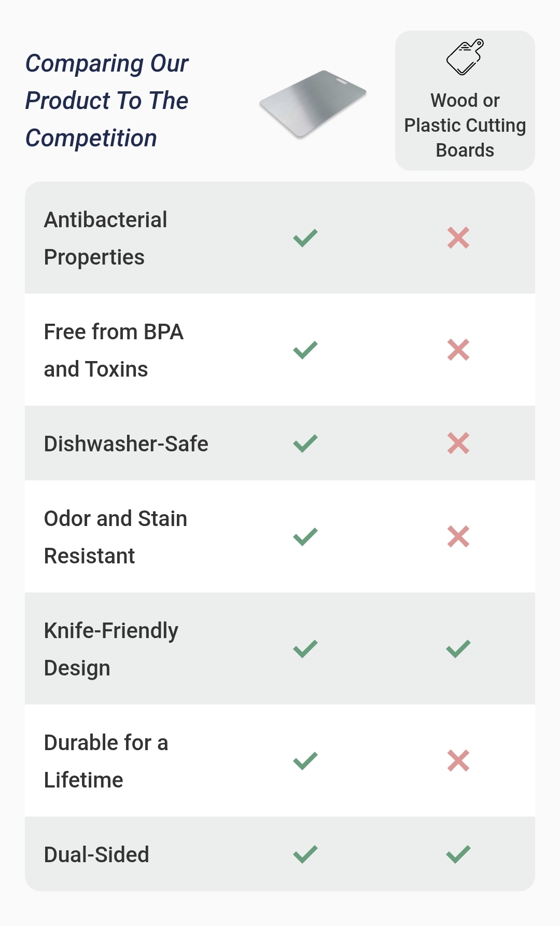The image size is (560, 926).
Task: Click red X in Odor and Stain row
Action: click(458, 536)
